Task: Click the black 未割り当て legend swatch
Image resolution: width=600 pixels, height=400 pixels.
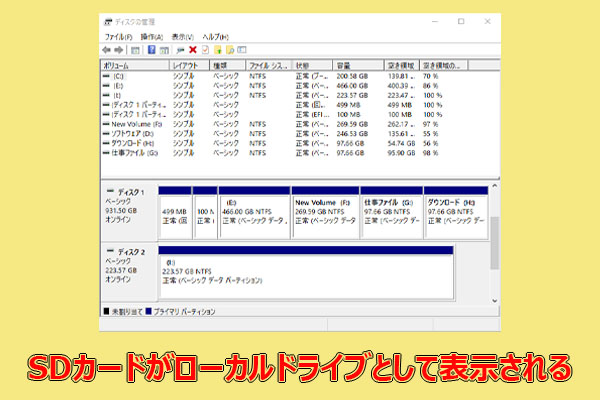Action: point(106,311)
